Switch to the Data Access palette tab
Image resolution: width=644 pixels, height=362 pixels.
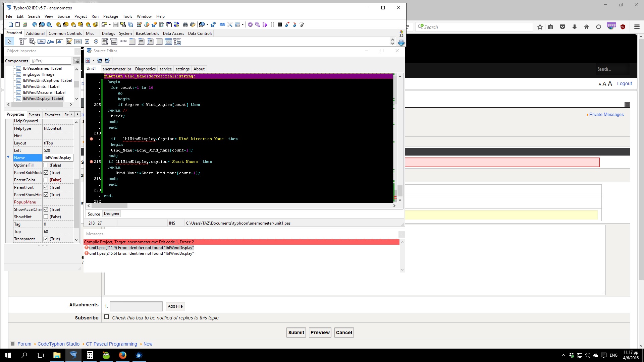(173, 33)
